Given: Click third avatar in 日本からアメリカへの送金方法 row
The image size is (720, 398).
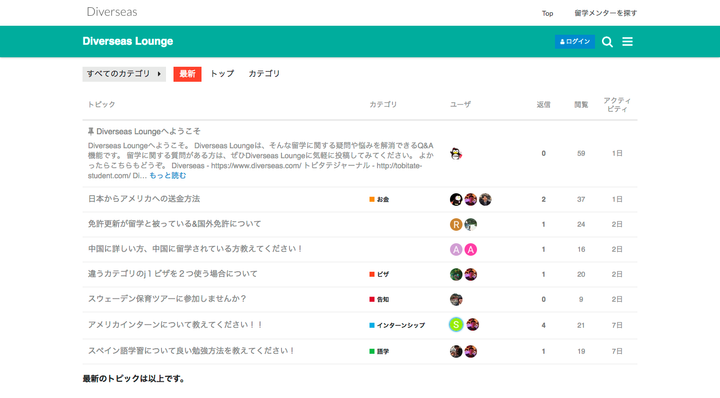Looking at the screenshot, I should click(485, 199).
